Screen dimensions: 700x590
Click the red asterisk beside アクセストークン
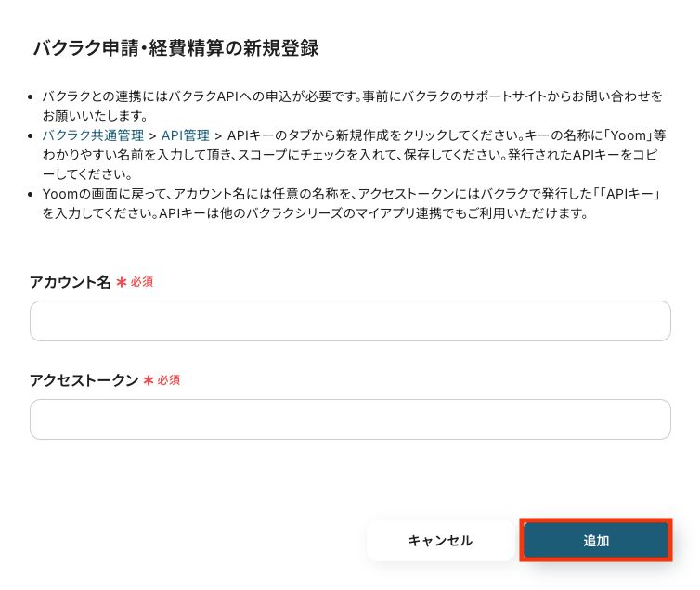click(149, 380)
